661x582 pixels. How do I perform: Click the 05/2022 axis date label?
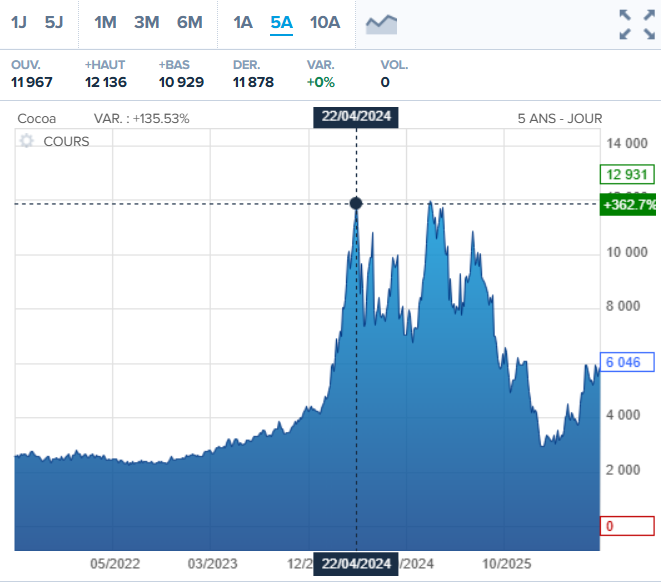coord(115,564)
